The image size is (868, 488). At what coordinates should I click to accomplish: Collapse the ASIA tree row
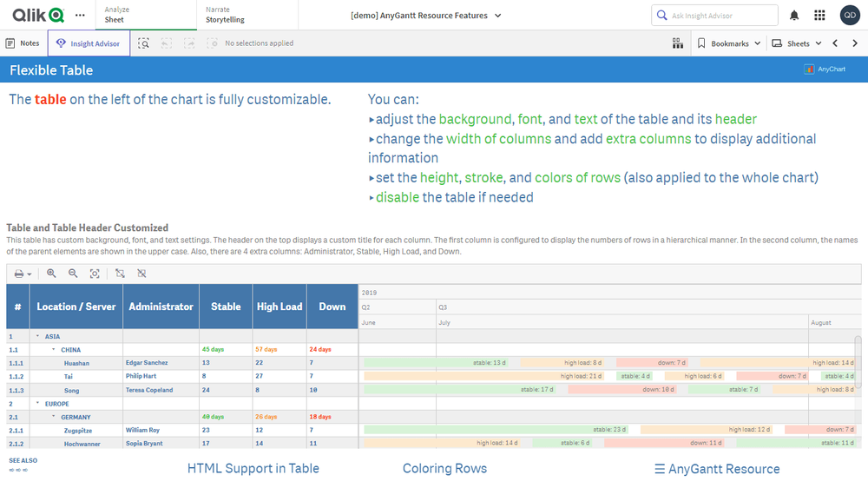point(37,336)
